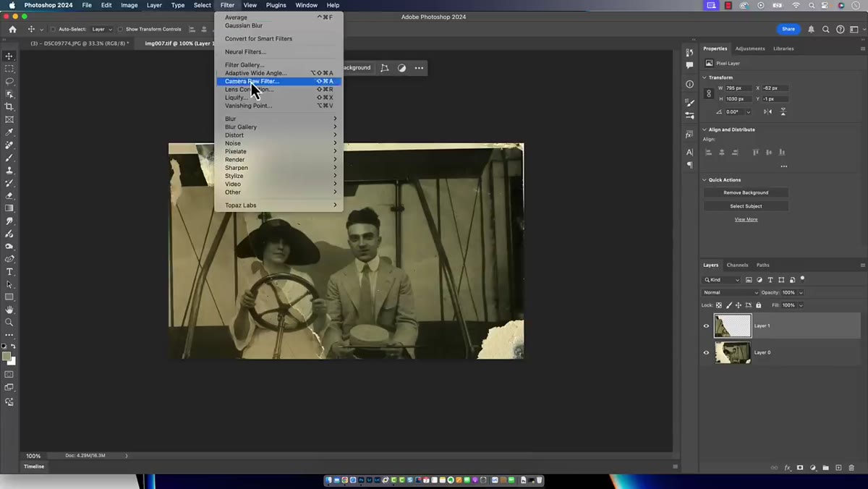Create new fill or adjustment layer
The width and height of the screenshot is (868, 489).
(813, 467)
